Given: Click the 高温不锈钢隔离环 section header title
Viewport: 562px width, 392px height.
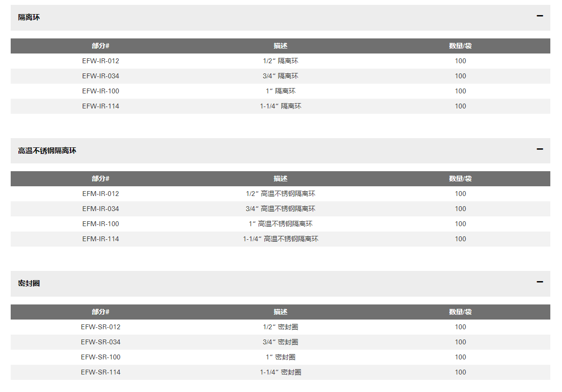Looking at the screenshot, I should (x=47, y=151).
